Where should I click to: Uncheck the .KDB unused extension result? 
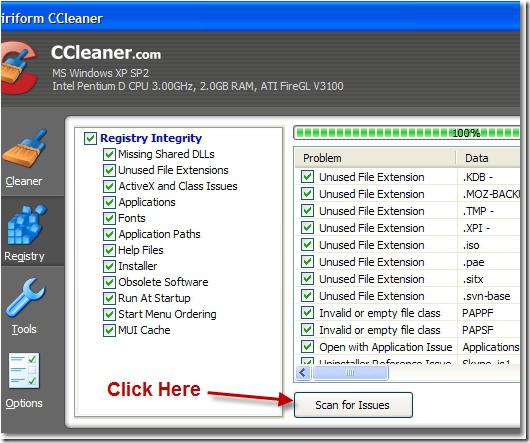click(307, 177)
